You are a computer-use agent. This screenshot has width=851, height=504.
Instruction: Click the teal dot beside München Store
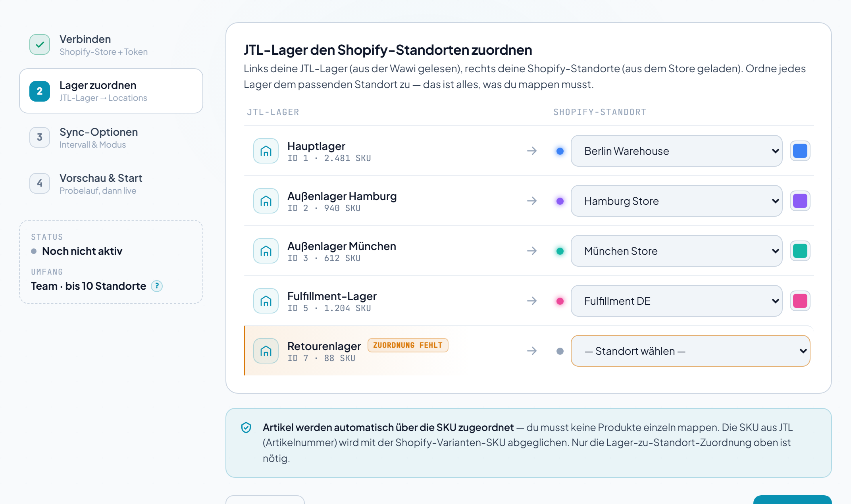[560, 251]
